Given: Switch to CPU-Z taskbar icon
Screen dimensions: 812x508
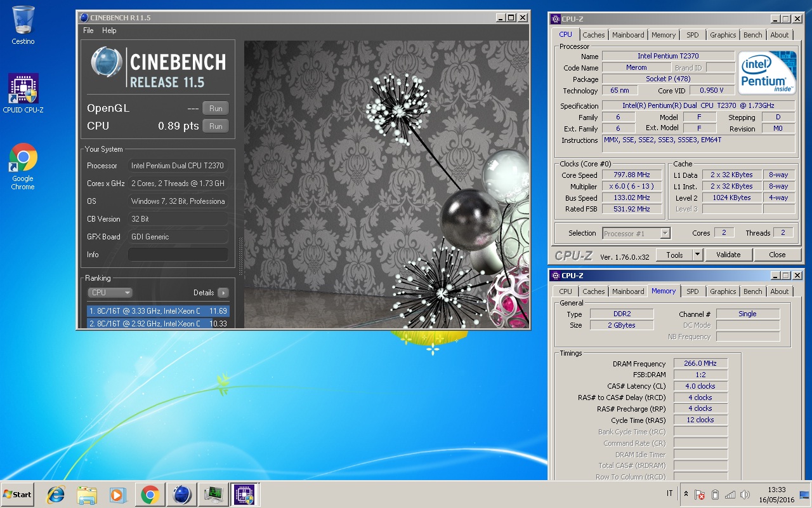Looking at the screenshot, I should (x=244, y=495).
